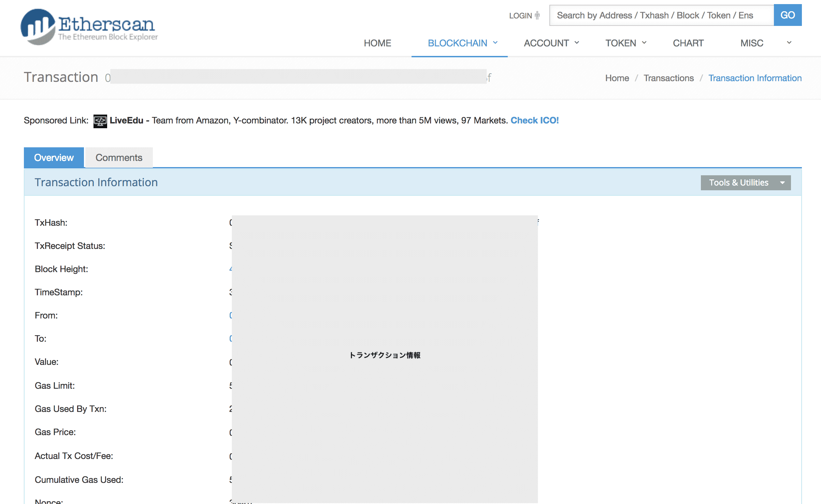Click the chevron next to MISC
Image resolution: width=821 pixels, height=504 pixels.
coord(789,43)
